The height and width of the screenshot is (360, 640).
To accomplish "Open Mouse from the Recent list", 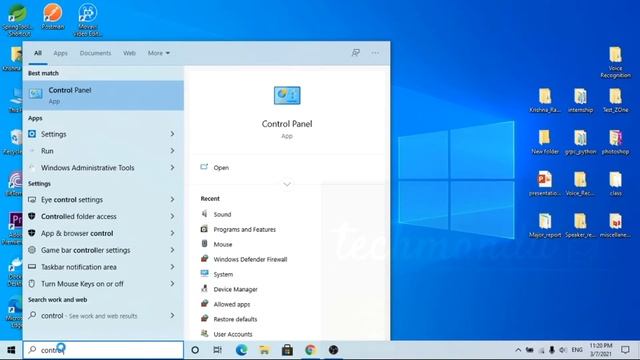I will click(x=222, y=244).
